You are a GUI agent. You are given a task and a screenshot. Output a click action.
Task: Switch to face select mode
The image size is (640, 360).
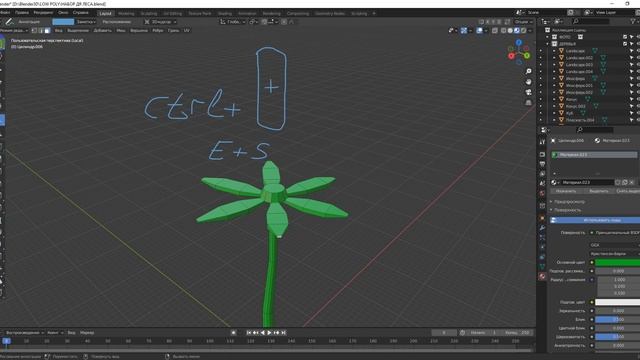tap(47, 31)
